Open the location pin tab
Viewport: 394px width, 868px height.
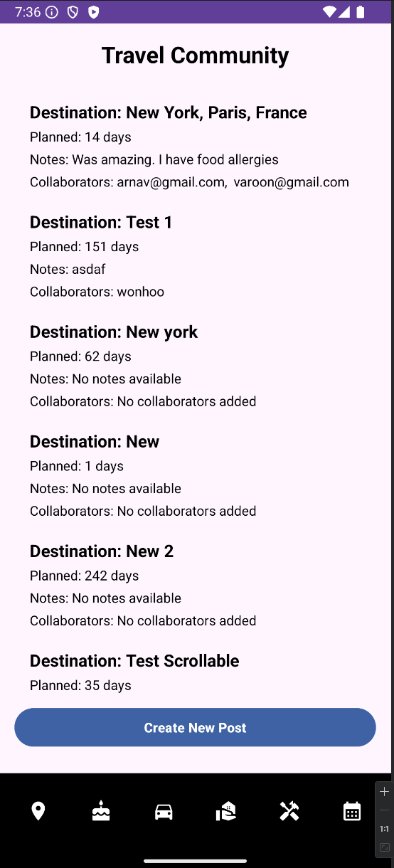38,811
